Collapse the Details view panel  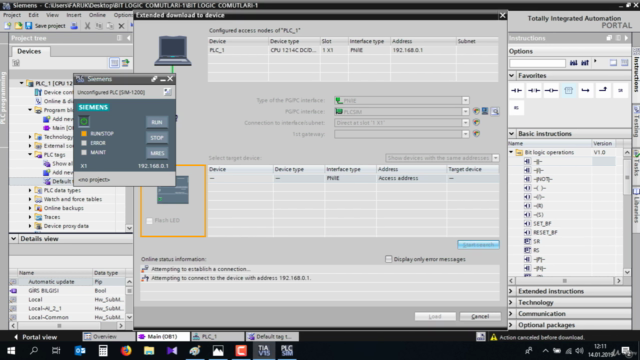(x=13, y=239)
